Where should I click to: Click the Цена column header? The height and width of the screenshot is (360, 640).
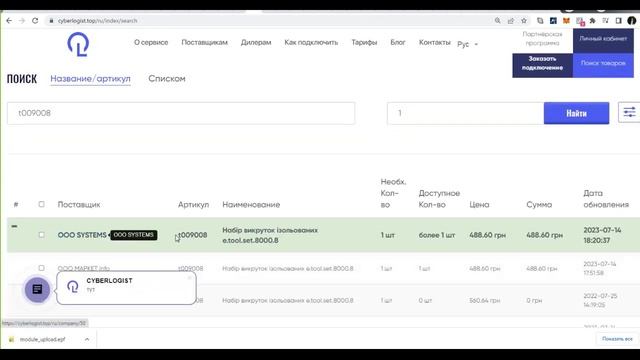pos(479,204)
